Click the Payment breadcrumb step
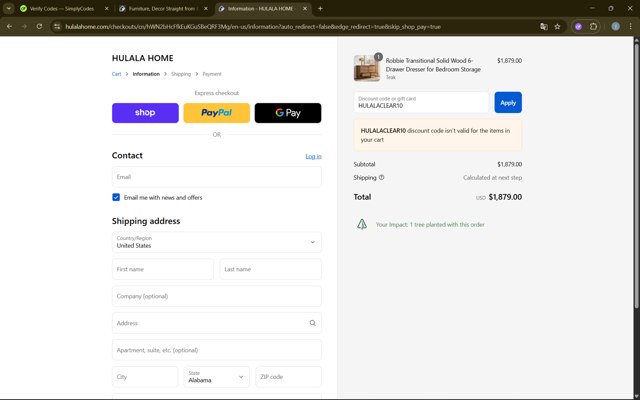Screen dimensions: 640x400 (212, 74)
